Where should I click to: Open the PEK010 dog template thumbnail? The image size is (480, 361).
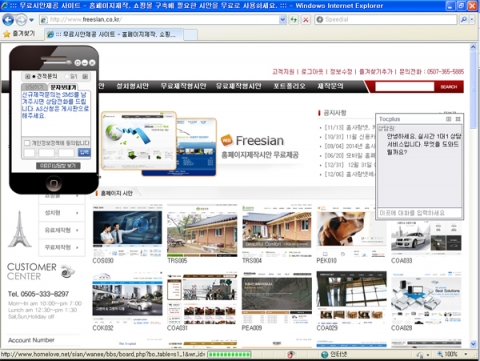(x=352, y=231)
